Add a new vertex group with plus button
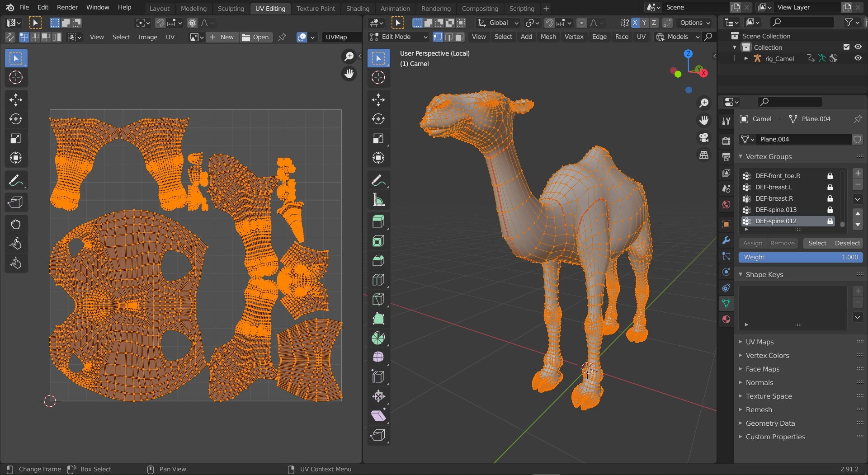 (x=858, y=173)
